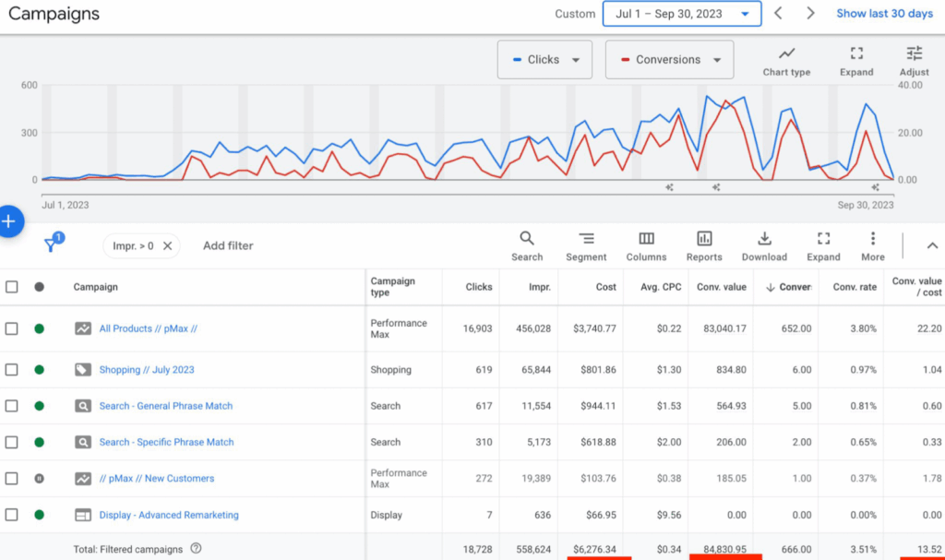The image size is (945, 560).
Task: Open the Clicks metric dropdown
Action: coord(544,60)
